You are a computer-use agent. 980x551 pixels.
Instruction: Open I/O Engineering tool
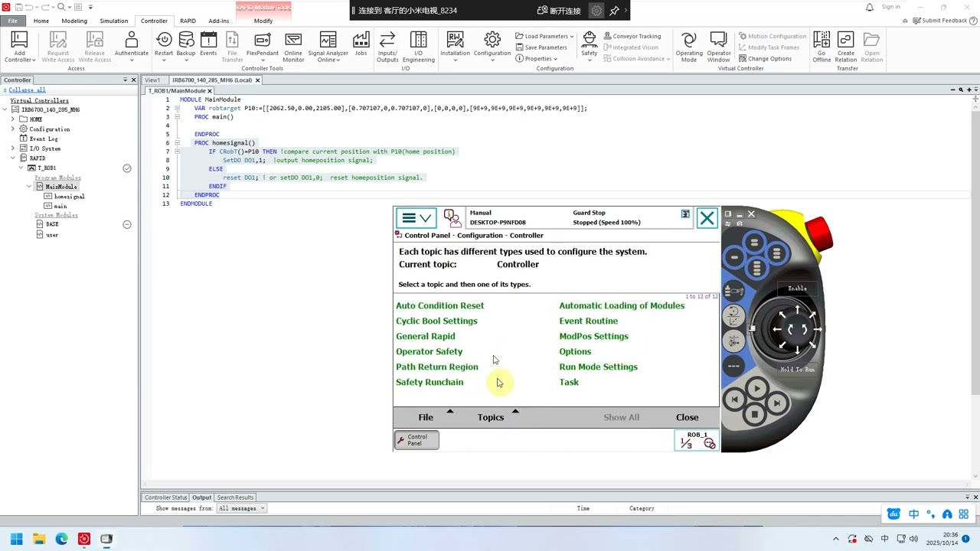418,47
